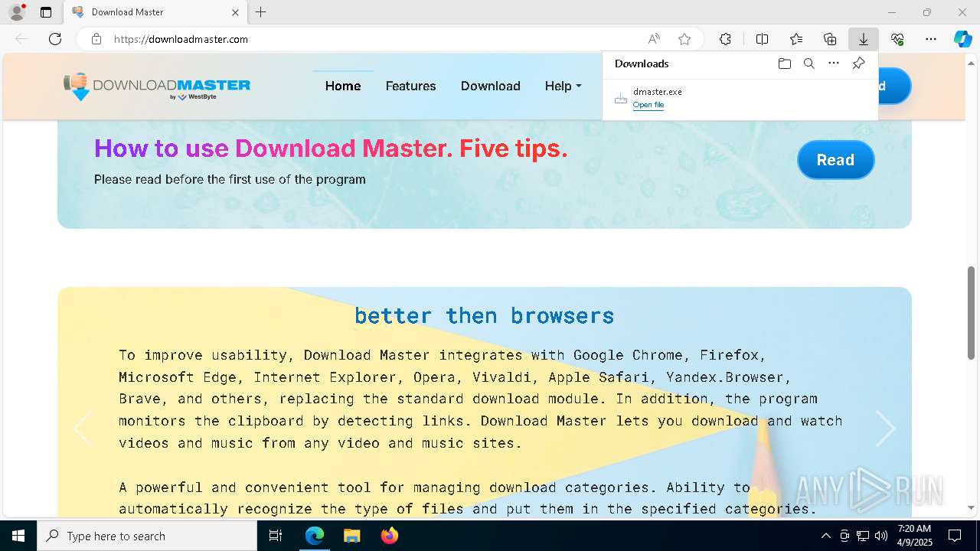
Task: Open Task View on taskbar
Action: point(276,536)
